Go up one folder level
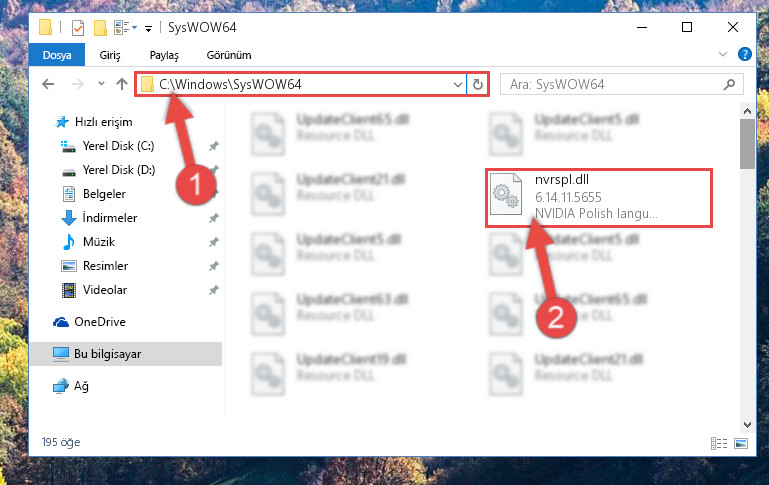Viewport: 769px width, 485px height. (x=122, y=84)
